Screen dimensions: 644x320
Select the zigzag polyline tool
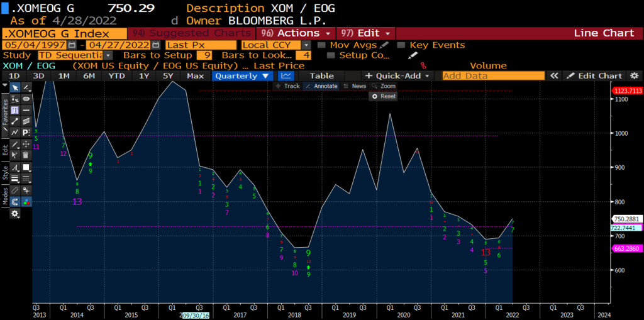[15, 132]
